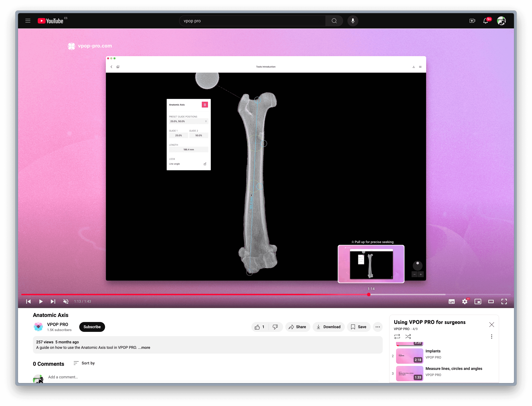Open more actions ellipsis next to Save
This screenshot has height=406, width=532.
[377, 327]
